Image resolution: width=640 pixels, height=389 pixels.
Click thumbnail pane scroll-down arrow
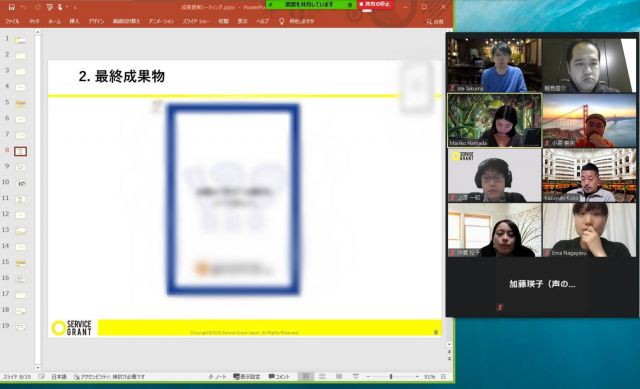[38, 367]
